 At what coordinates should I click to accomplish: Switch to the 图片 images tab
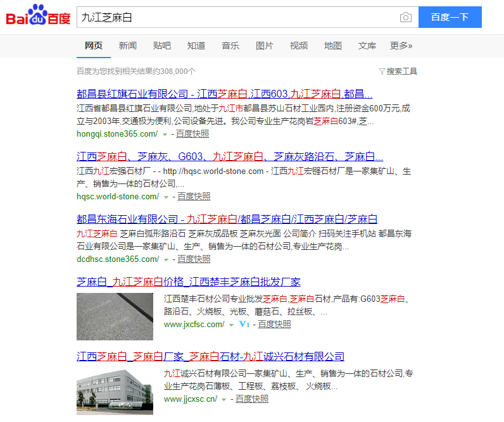tap(264, 46)
